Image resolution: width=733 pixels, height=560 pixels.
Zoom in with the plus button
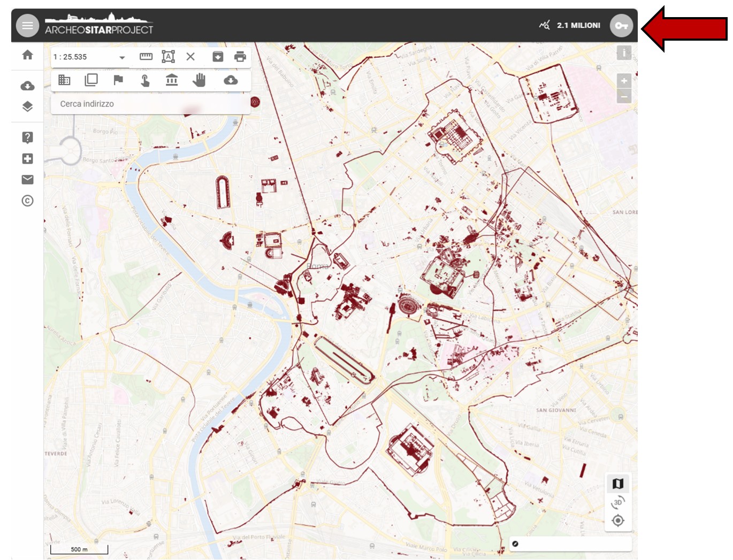click(x=624, y=81)
